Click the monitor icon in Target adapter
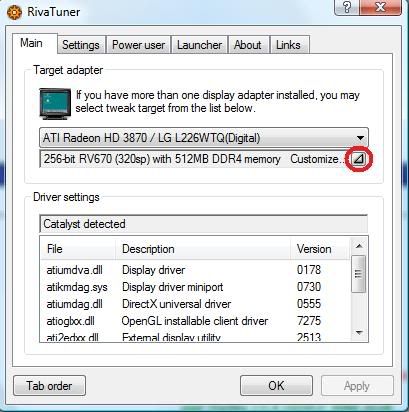The width and height of the screenshot is (409, 412). [55, 104]
